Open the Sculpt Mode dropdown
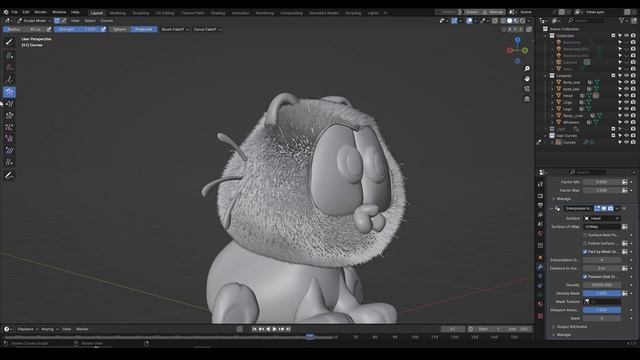 34,21
